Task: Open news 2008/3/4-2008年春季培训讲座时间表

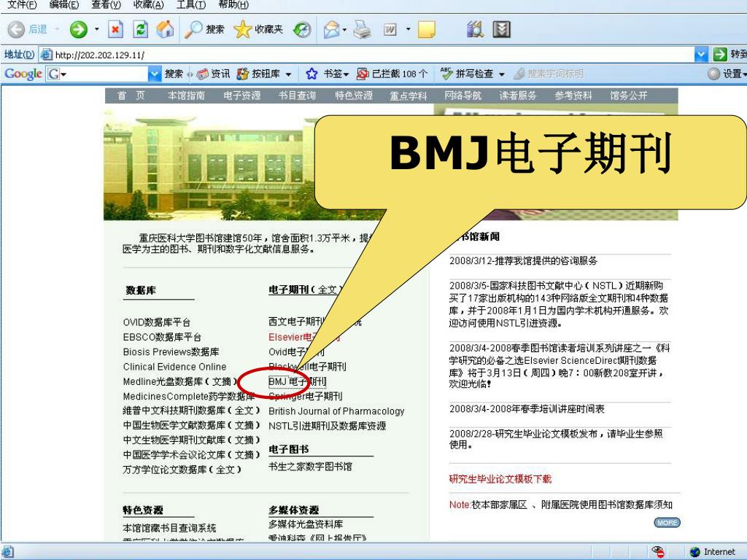Action: [527, 408]
